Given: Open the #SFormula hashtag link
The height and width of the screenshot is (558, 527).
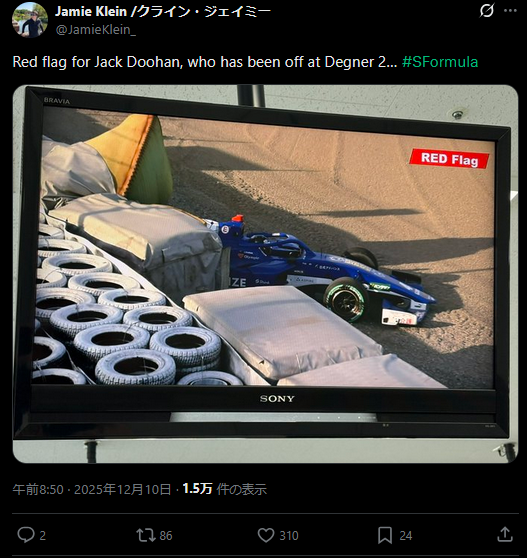Looking at the screenshot, I should (x=440, y=62).
